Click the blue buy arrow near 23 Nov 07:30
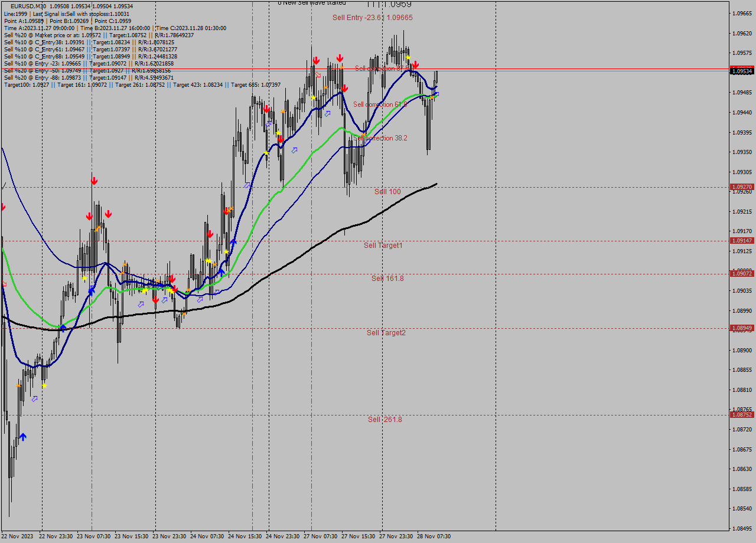The image size is (756, 543). (92, 290)
